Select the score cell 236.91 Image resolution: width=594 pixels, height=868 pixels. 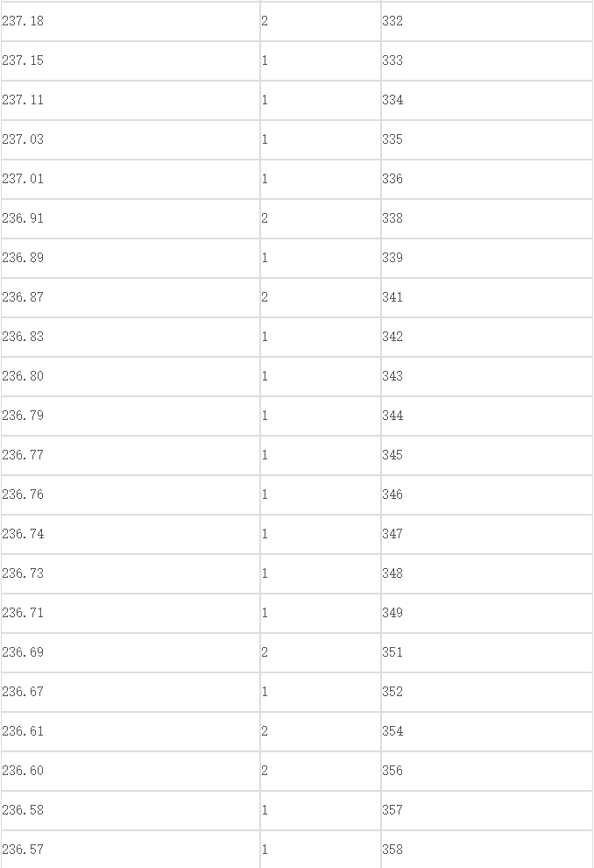tap(131, 218)
